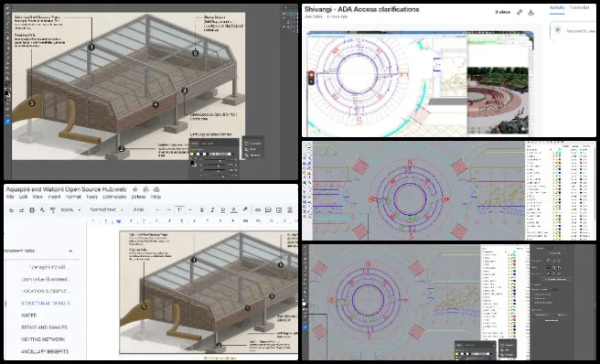Click the font size field in Docs

click(x=179, y=209)
